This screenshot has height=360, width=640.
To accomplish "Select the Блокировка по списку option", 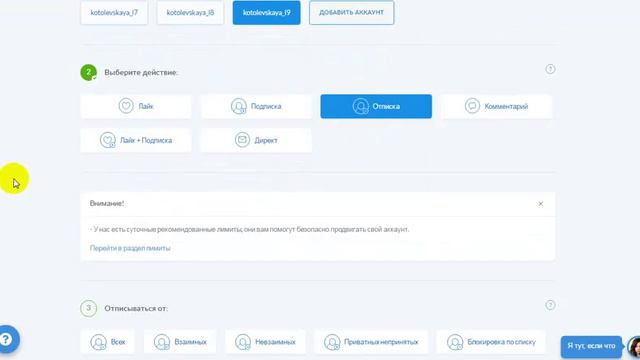I will tap(491, 342).
